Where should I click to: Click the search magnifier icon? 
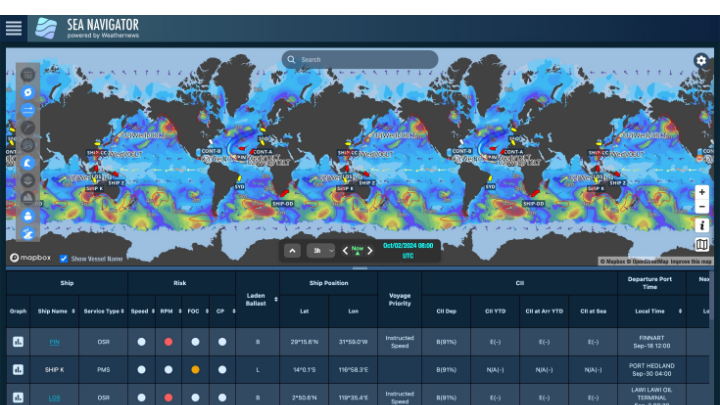[291, 60]
